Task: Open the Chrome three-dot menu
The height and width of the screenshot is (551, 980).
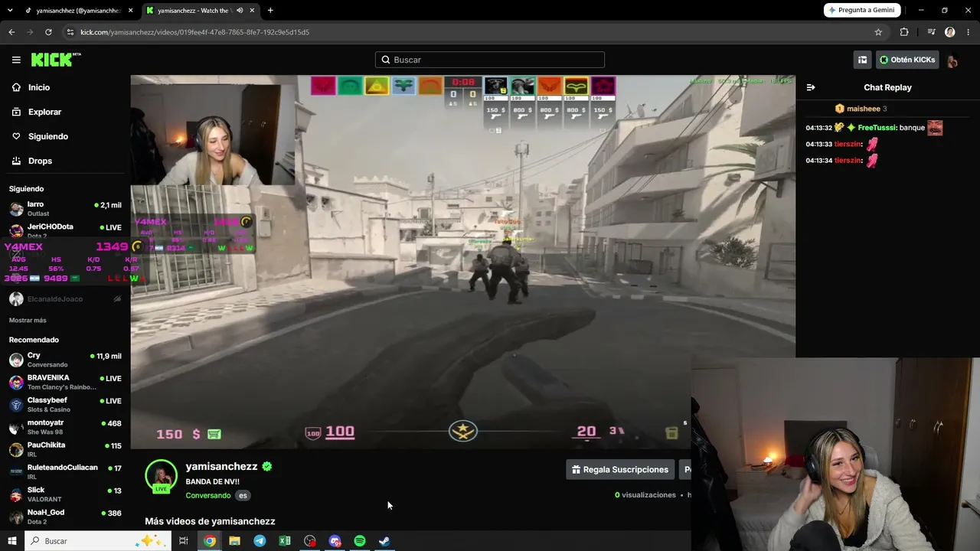Action: (969, 32)
